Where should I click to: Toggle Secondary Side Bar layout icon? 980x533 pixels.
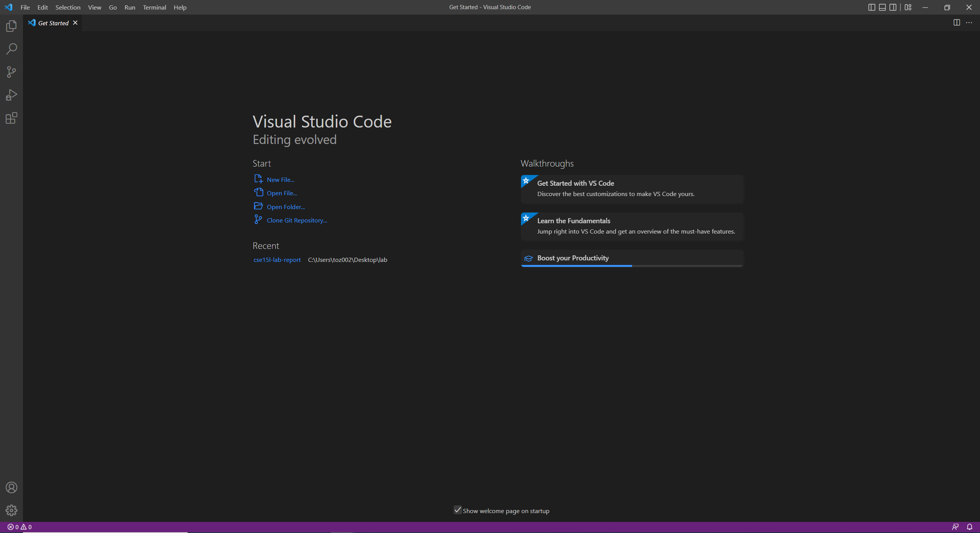(x=893, y=7)
